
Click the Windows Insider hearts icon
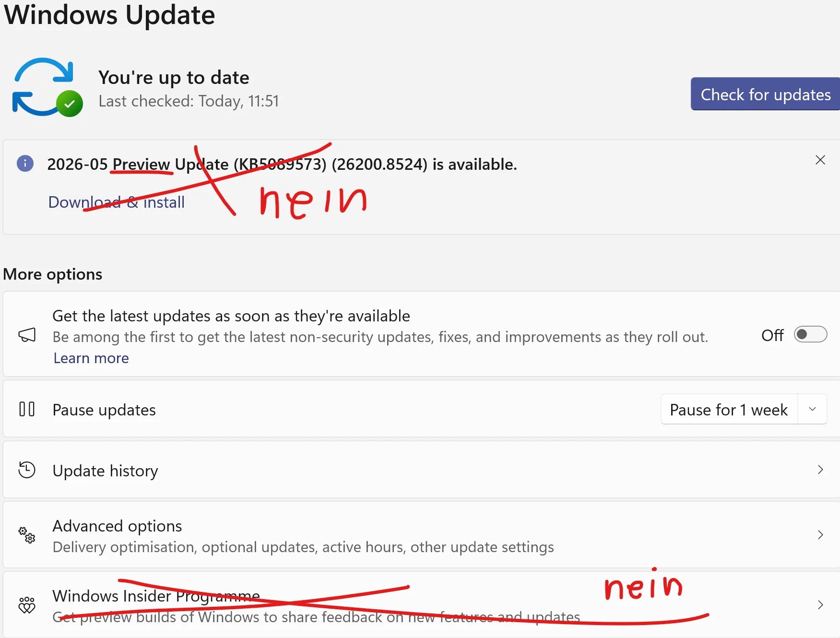tap(27, 605)
